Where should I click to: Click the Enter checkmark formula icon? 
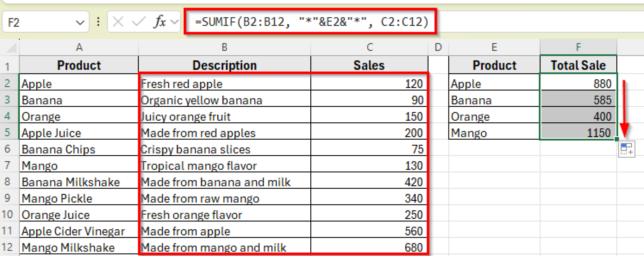(138, 22)
